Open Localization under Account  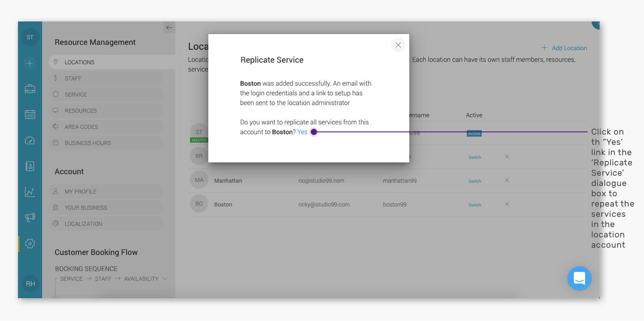[x=106, y=224]
